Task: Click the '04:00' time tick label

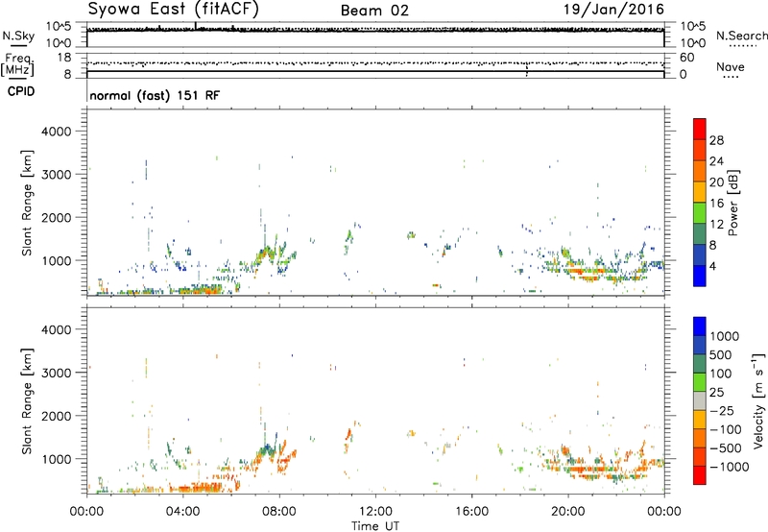Action: point(183,512)
